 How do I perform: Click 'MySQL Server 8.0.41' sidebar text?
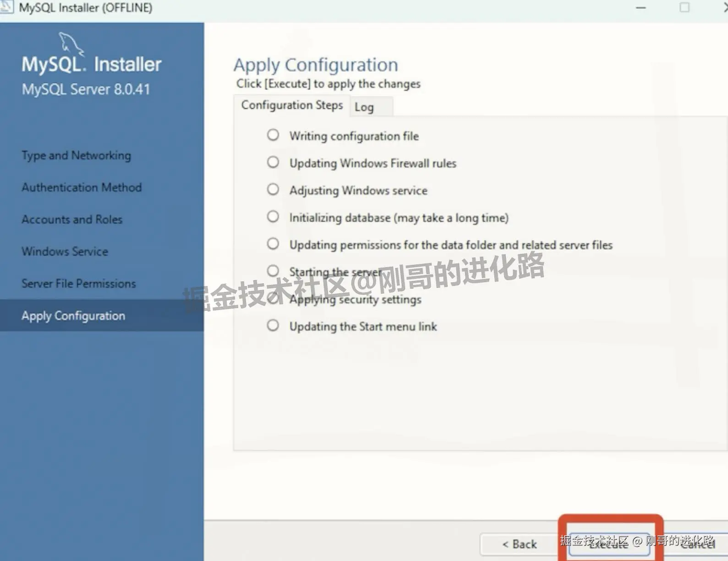[x=86, y=89]
